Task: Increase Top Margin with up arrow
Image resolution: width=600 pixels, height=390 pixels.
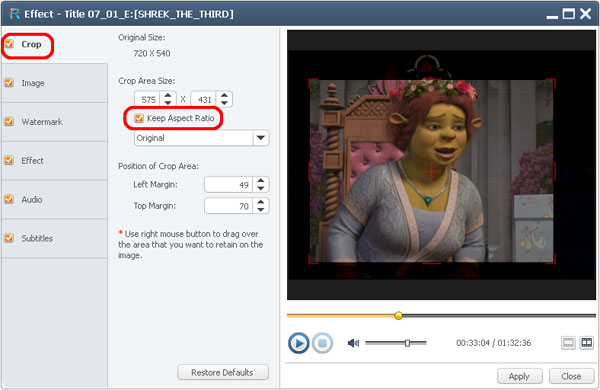Action: click(261, 202)
